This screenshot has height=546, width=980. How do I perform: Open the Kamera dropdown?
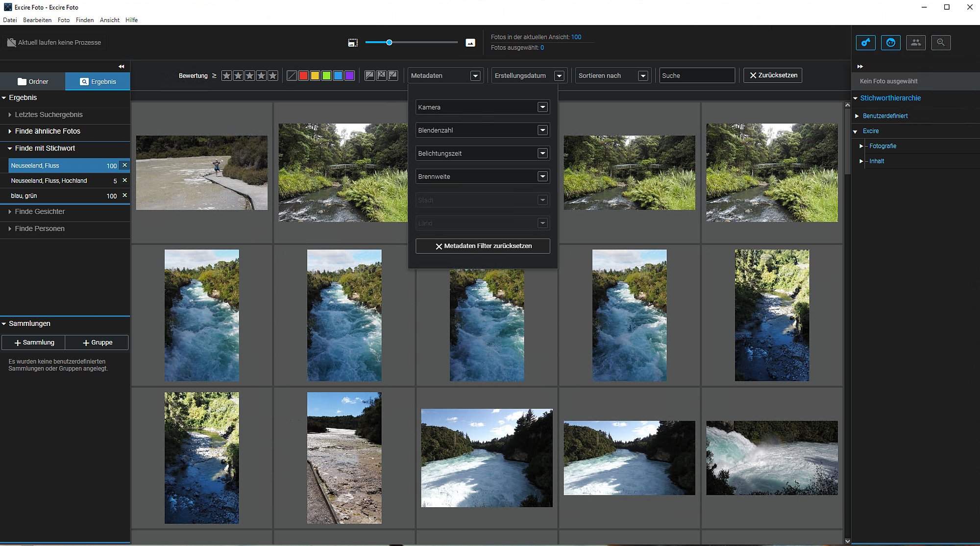[x=483, y=107]
